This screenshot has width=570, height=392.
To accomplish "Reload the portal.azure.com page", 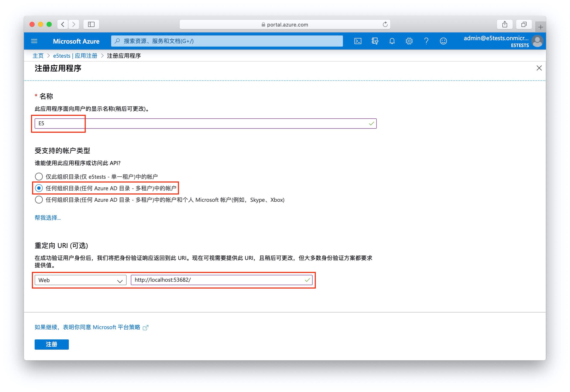I will click(x=385, y=24).
